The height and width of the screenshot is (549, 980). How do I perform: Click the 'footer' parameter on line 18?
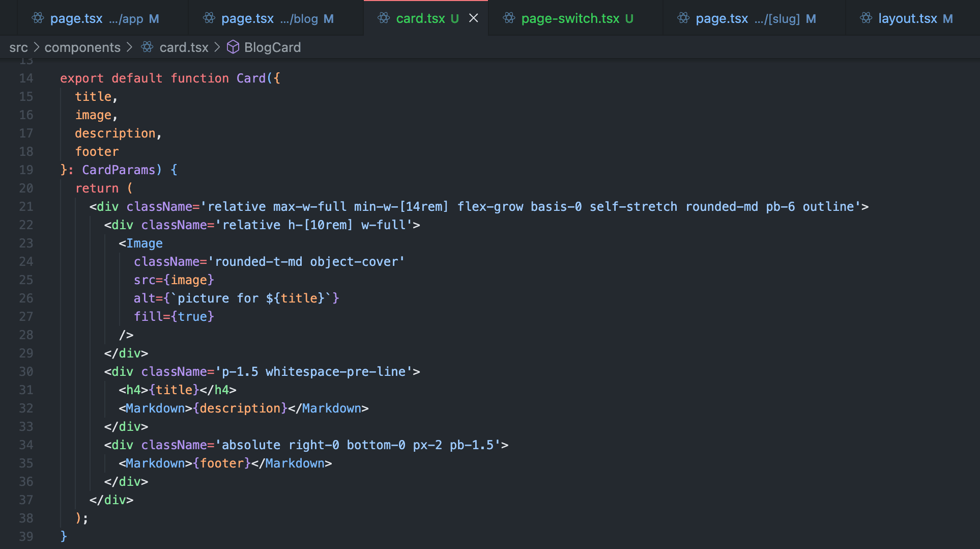(97, 152)
